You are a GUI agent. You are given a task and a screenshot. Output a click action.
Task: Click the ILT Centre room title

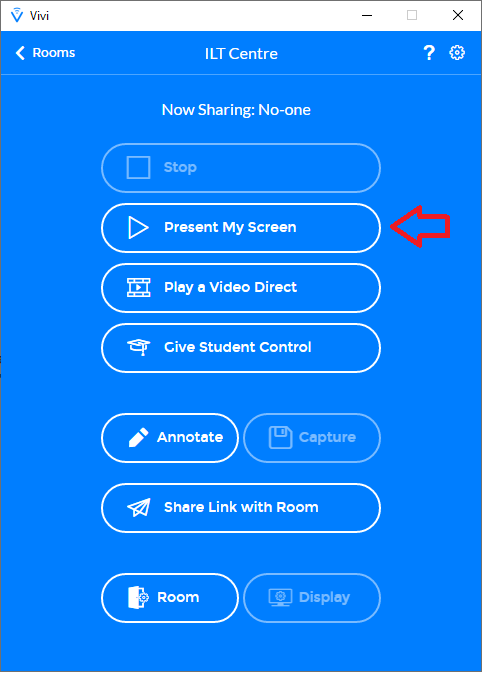(x=241, y=54)
